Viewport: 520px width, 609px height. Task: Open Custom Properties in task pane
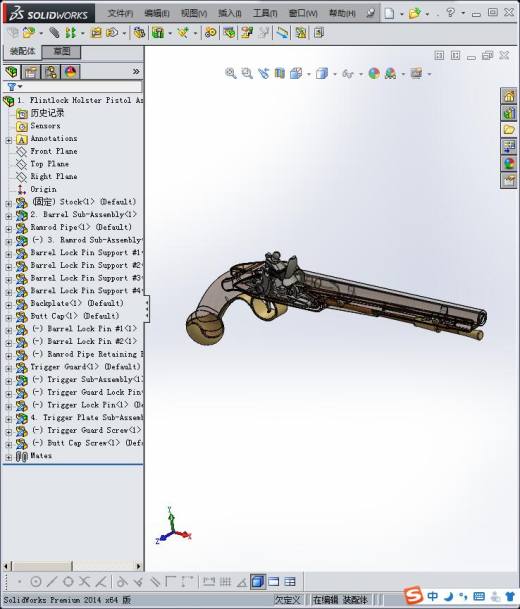point(509,181)
